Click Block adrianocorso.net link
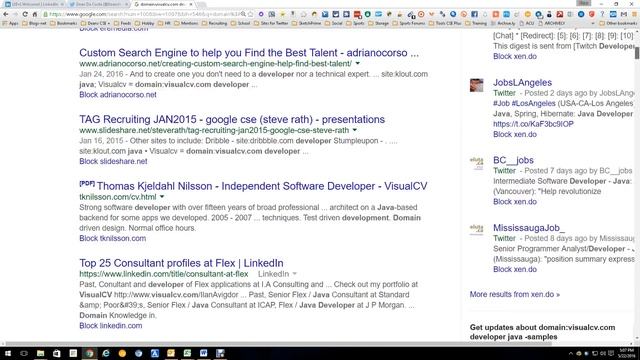 pyautogui.click(x=118, y=95)
